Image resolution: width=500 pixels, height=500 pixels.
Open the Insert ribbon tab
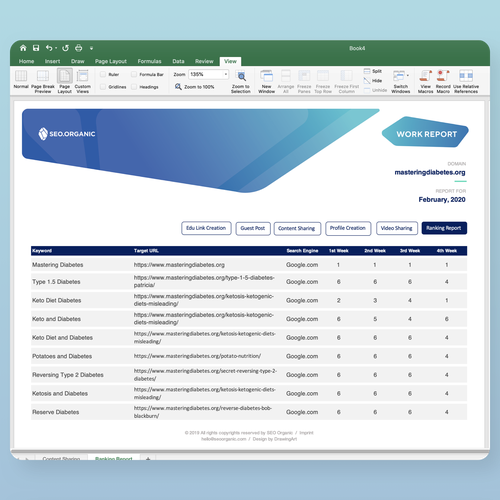[52, 61]
